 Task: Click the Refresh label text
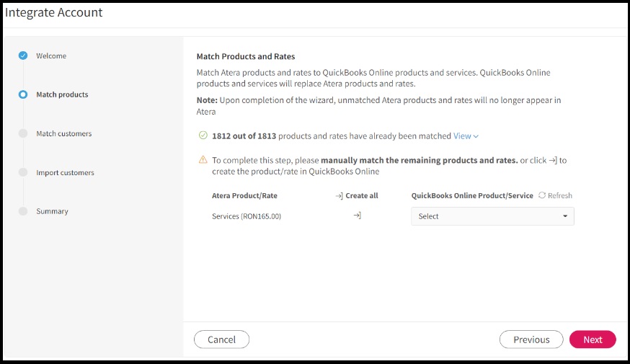(x=559, y=195)
